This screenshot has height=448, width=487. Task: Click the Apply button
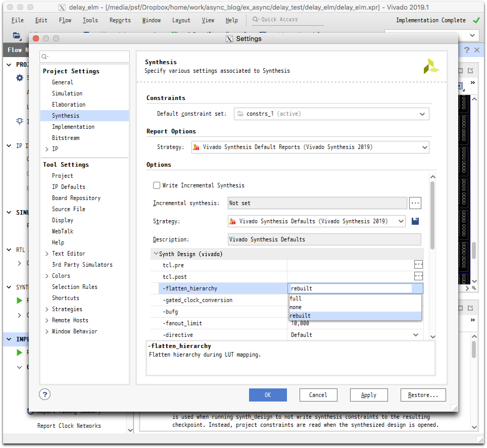[369, 395]
